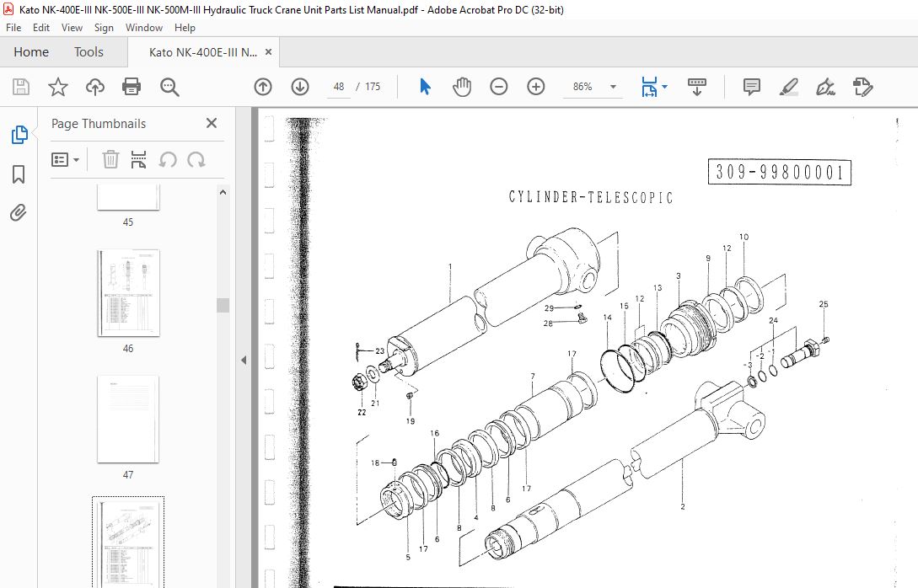Add a comment sticky note
The image size is (918, 588).
pyautogui.click(x=752, y=87)
